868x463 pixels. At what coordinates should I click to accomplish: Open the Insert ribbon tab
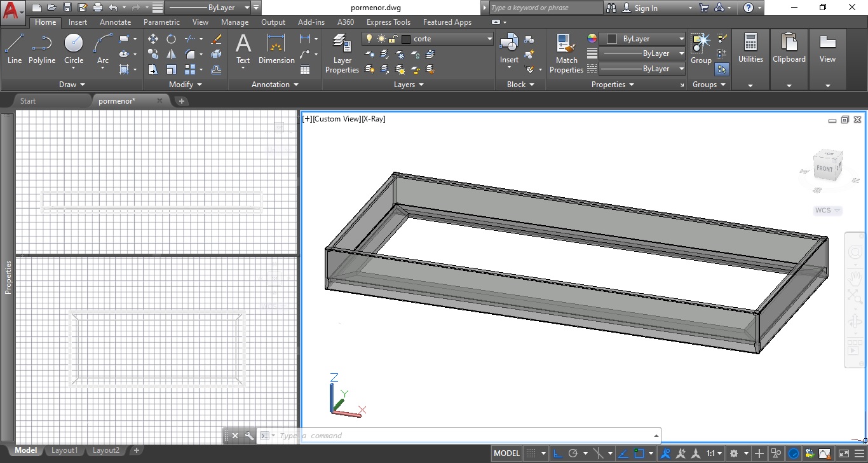(x=78, y=22)
